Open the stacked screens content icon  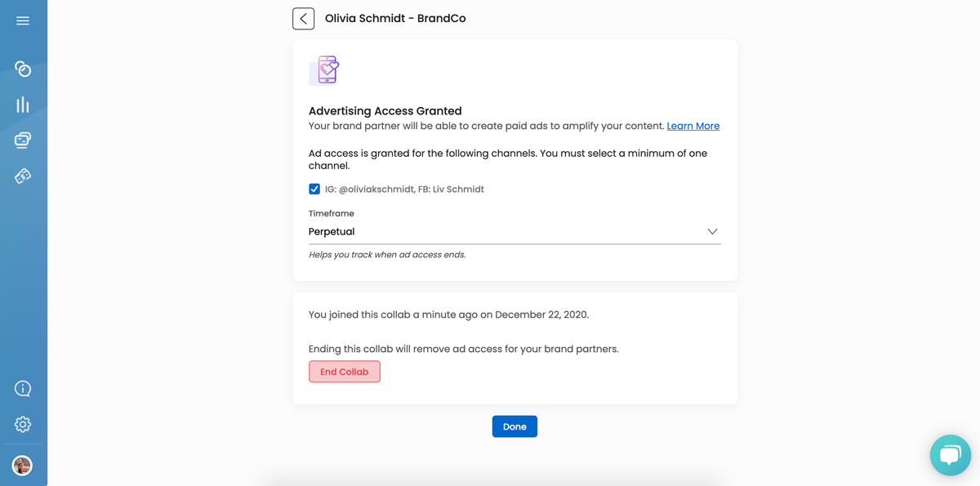[23, 140]
